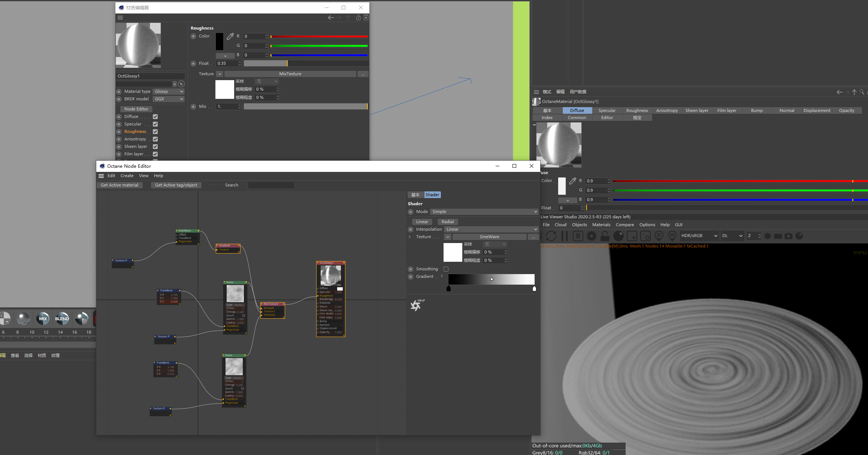Open the Create menu in Node Editor
The height and width of the screenshot is (455, 868).
point(127,176)
